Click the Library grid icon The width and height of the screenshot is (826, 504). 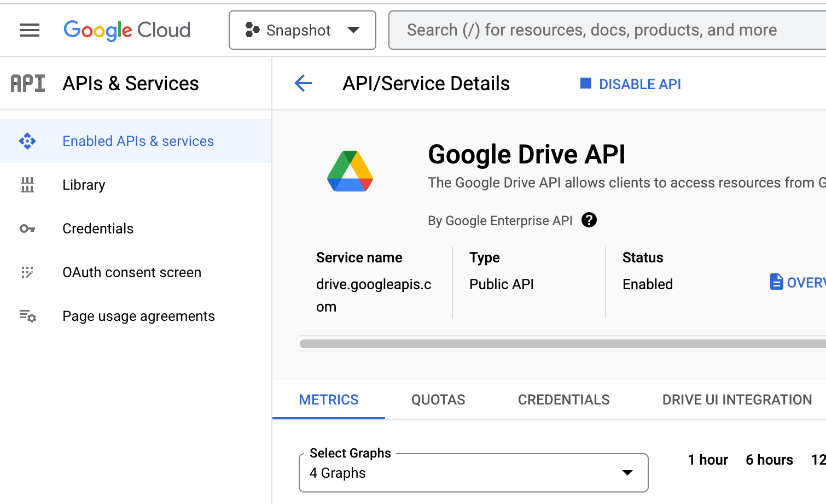[27, 185]
